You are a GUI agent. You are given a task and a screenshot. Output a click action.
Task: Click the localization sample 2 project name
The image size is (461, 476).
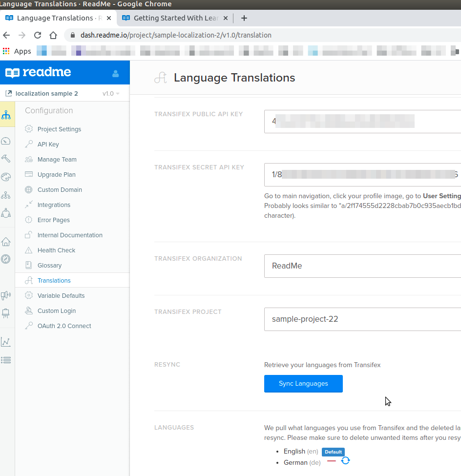(47, 94)
